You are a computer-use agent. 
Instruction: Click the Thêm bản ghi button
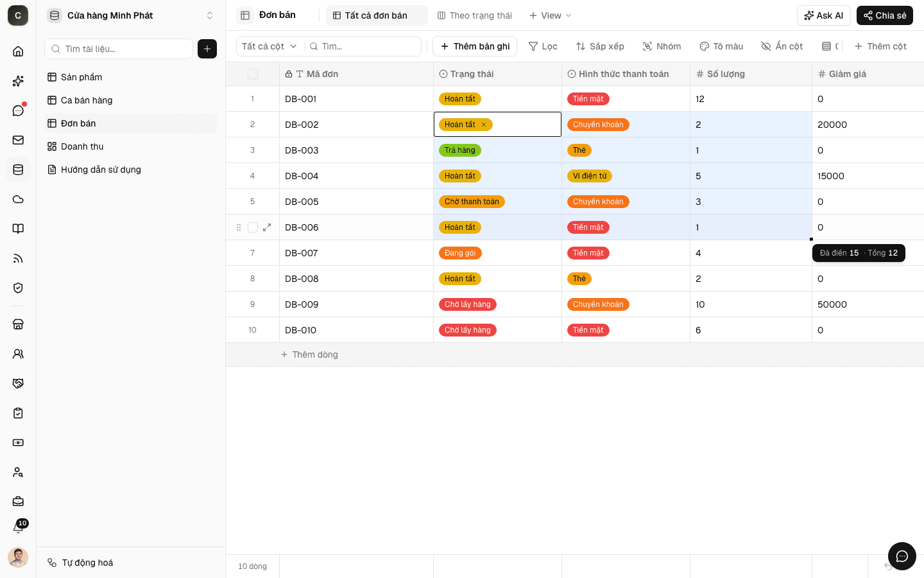pyautogui.click(x=475, y=46)
